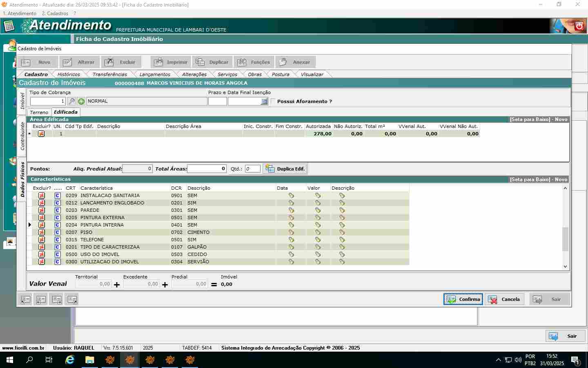Viewport: 588px width, 368px height.
Task: Click the Total Áreas input field
Action: 207,169
